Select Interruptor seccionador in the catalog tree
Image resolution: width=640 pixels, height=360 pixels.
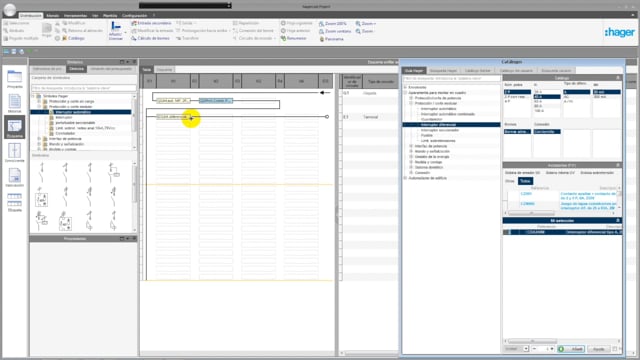point(440,130)
